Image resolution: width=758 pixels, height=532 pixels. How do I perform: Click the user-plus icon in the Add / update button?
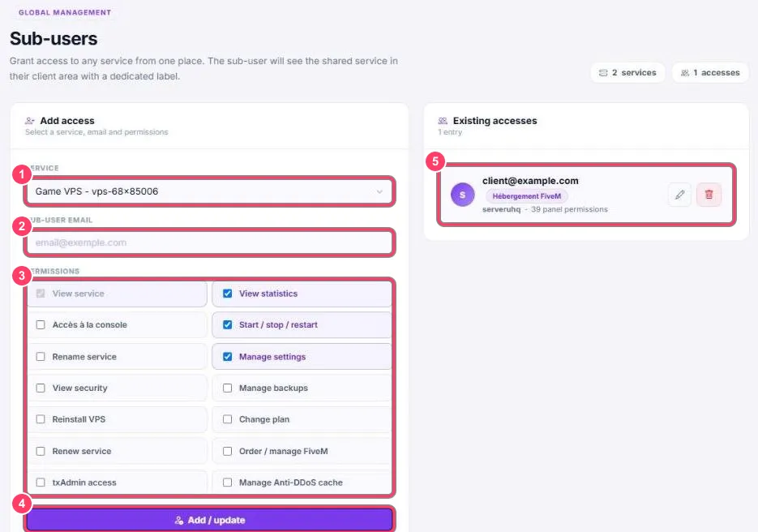(x=179, y=521)
